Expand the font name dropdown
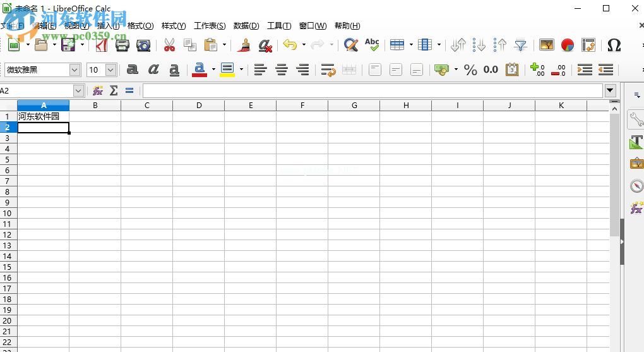This screenshot has width=644, height=352. pos(75,70)
